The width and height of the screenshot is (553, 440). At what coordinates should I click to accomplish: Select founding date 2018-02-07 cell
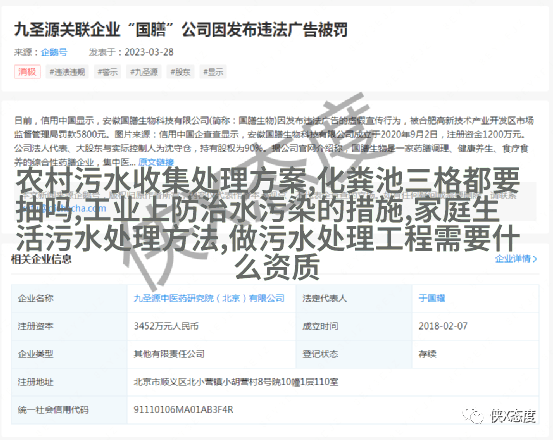[x=475, y=326]
